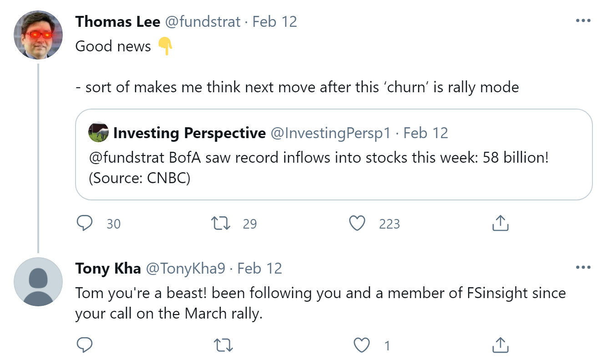
Task: Open Feb 12 timestamp on Thomas Lee's tweet
Action: point(275,21)
